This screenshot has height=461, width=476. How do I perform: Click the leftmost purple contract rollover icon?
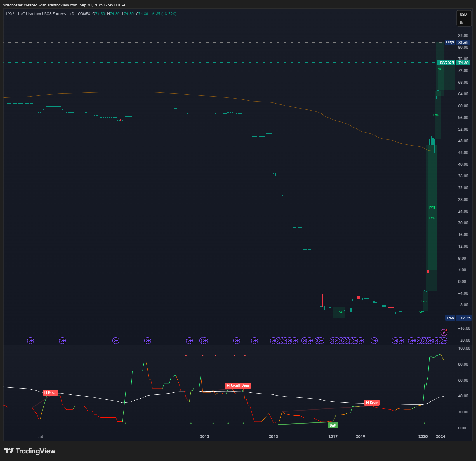coord(30,340)
